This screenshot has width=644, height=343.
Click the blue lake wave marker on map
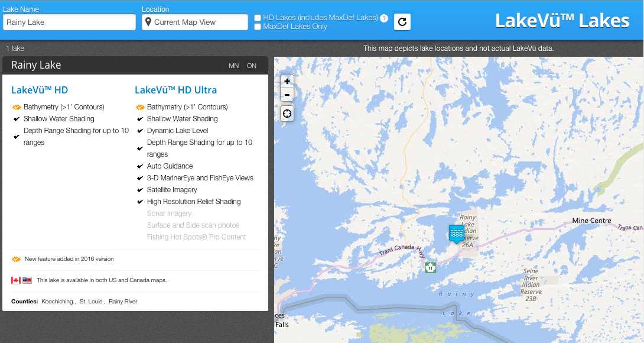pos(456,234)
